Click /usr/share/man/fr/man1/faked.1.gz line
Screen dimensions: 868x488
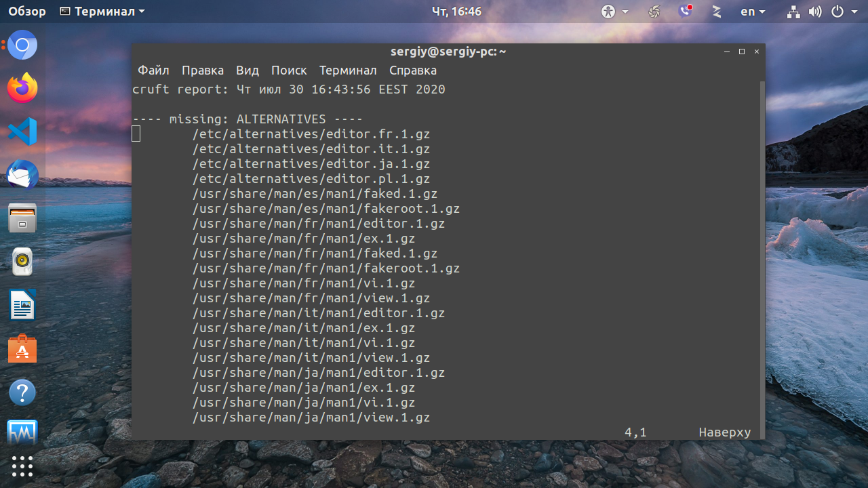pos(315,253)
